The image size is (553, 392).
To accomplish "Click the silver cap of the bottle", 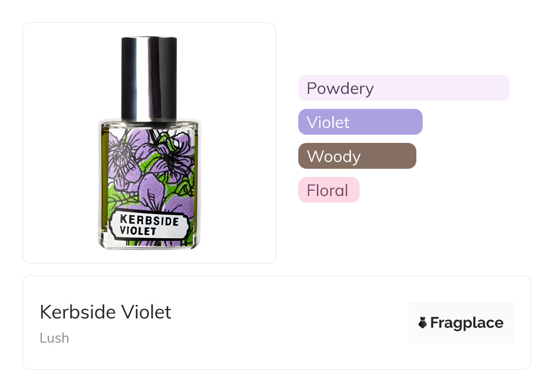I will pyautogui.click(x=149, y=77).
